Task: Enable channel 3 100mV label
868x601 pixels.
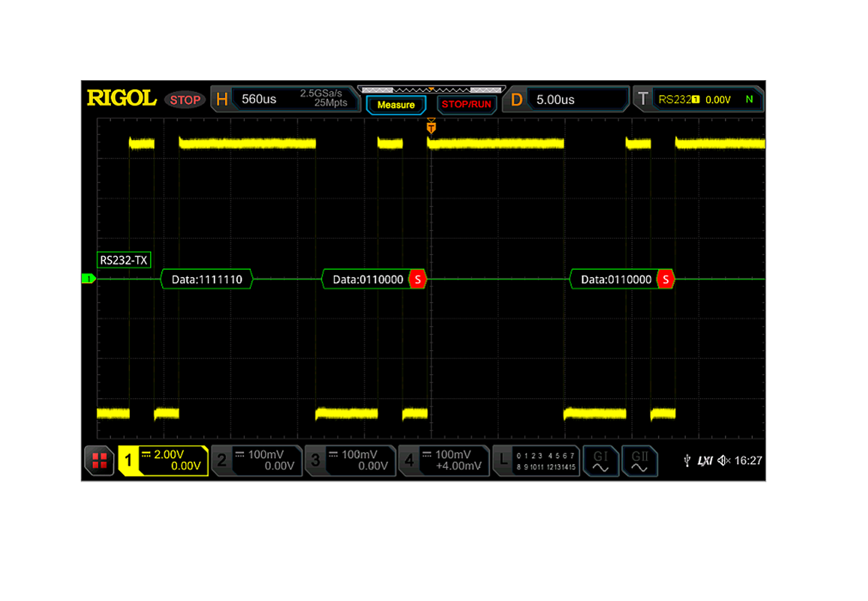Action: (x=351, y=460)
